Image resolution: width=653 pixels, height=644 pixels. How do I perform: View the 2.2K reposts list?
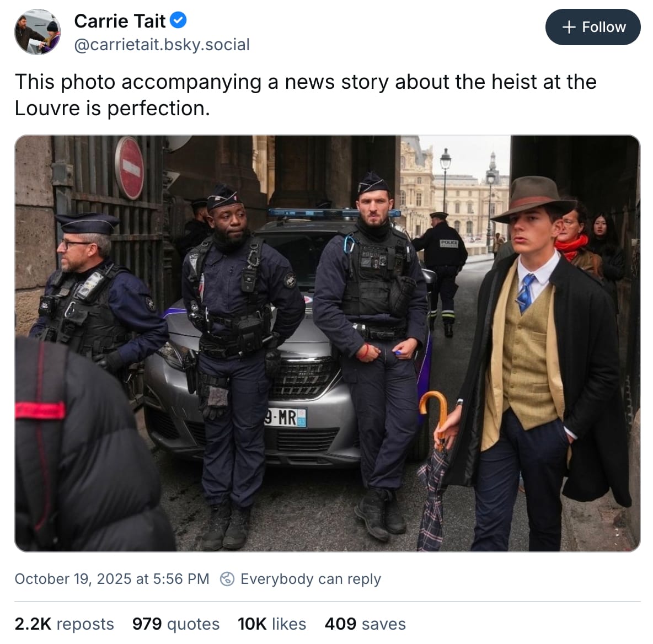[64, 624]
